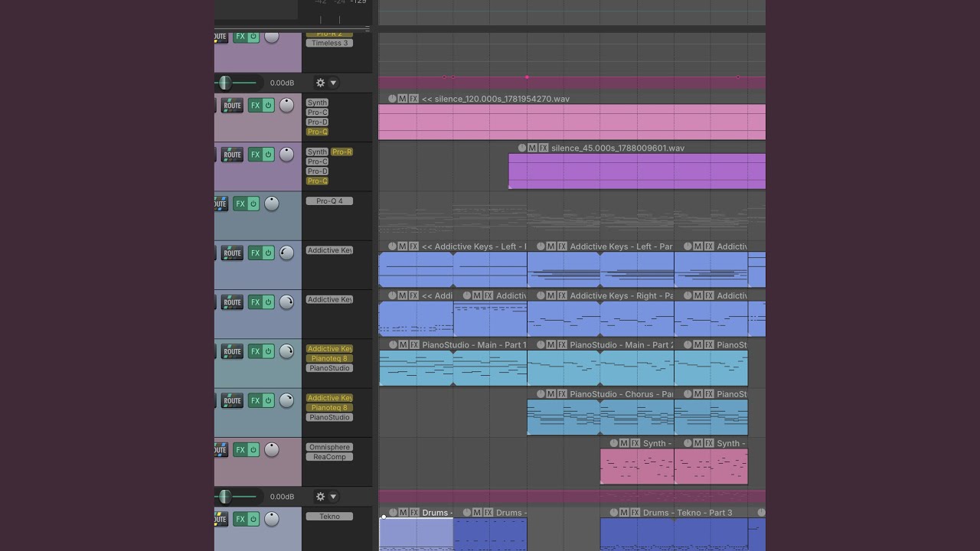Bypass FX on the silence_45 track
980x551 pixels.
(268, 155)
